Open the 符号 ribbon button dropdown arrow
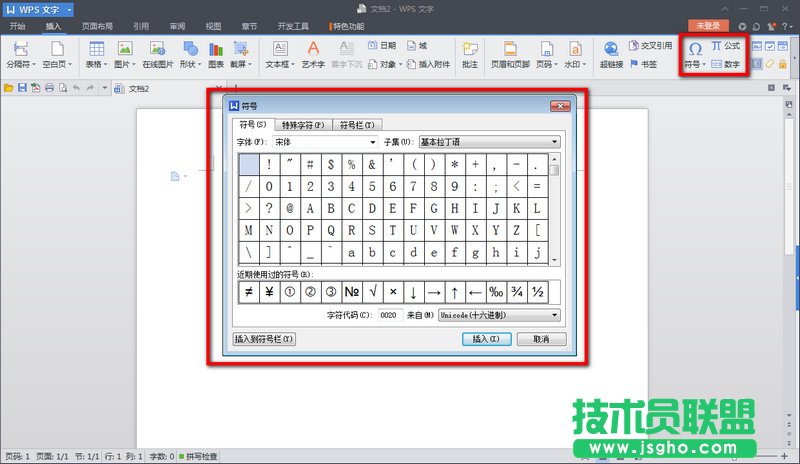800x464 pixels. 704,64
